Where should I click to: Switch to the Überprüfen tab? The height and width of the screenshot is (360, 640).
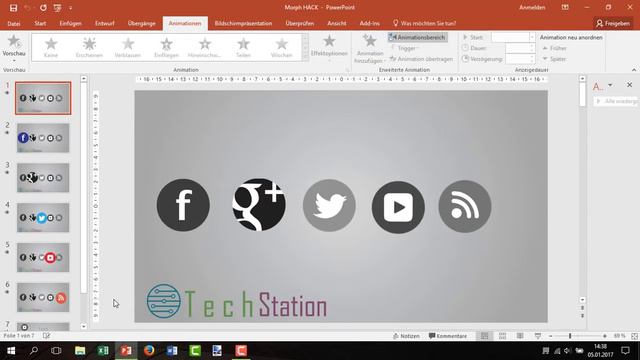point(300,24)
